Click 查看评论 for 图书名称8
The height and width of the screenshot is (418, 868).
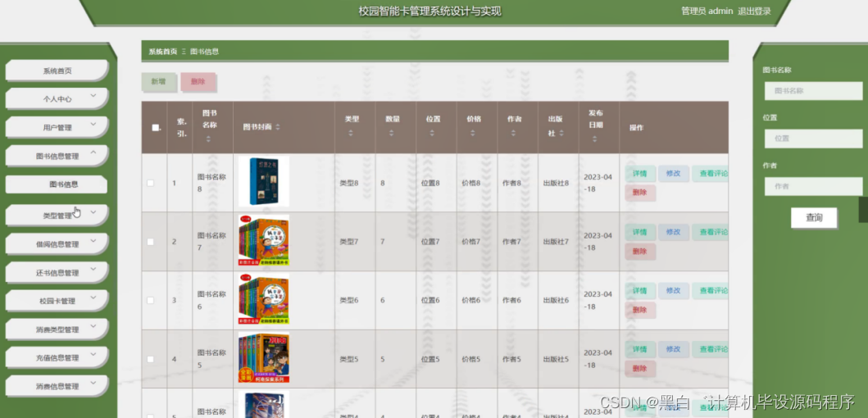pyautogui.click(x=711, y=173)
